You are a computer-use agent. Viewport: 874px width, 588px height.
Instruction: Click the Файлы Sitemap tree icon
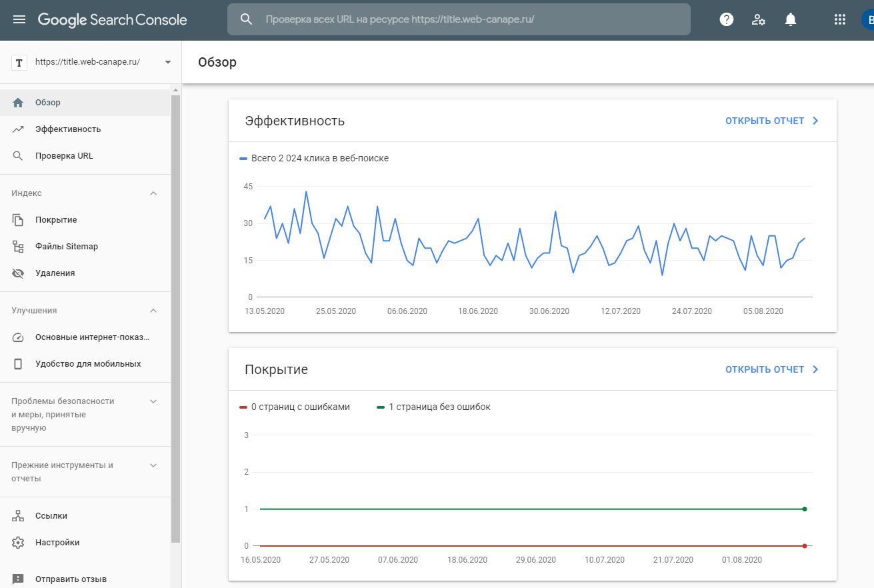pos(18,247)
